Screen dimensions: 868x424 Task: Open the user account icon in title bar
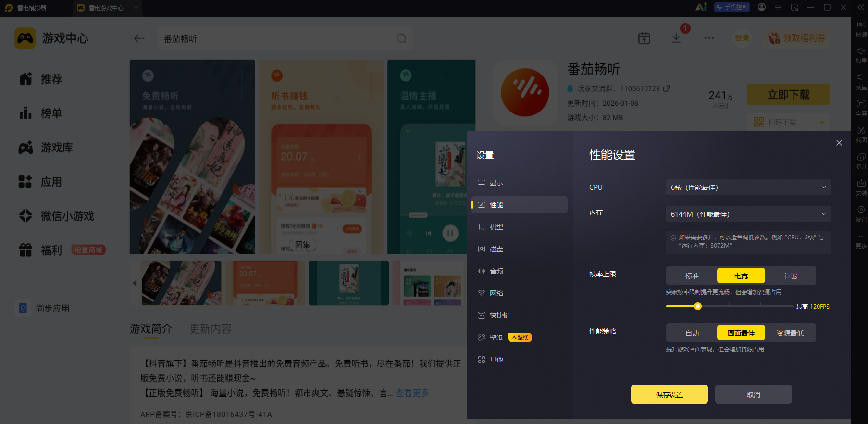(x=762, y=7)
